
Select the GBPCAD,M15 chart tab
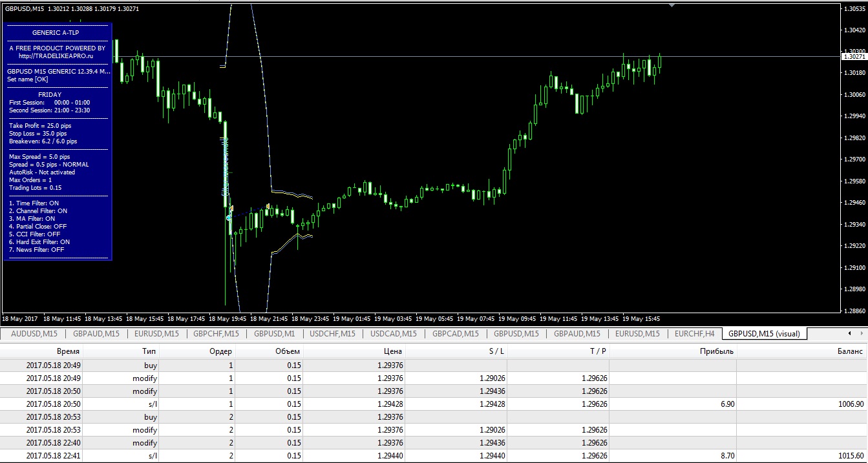(x=456, y=334)
